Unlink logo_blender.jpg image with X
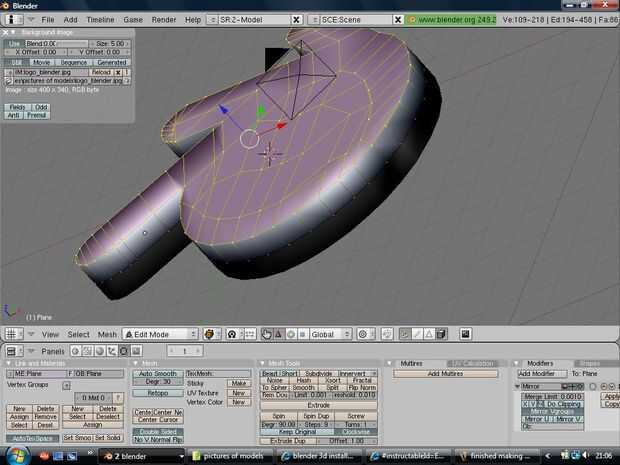Viewport: 620px width, 465px height. tap(118, 72)
